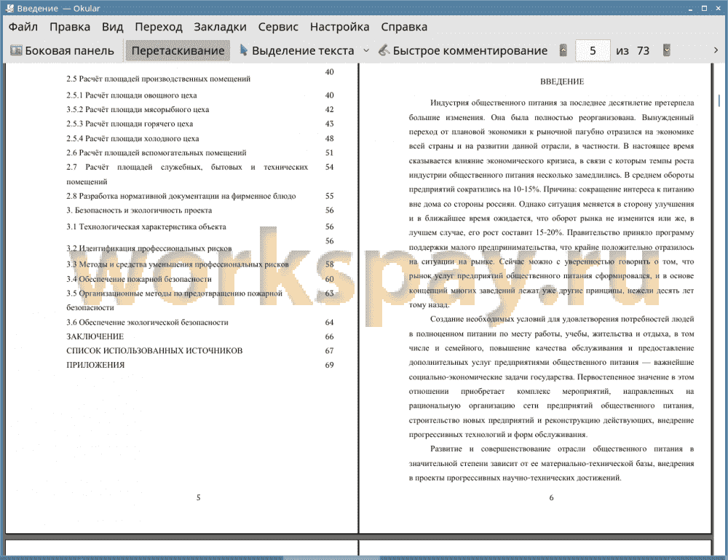The height and width of the screenshot is (560, 728).
Task: Click contents entry '3.6 Обеспечение экологической безопасности'
Action: (x=147, y=323)
